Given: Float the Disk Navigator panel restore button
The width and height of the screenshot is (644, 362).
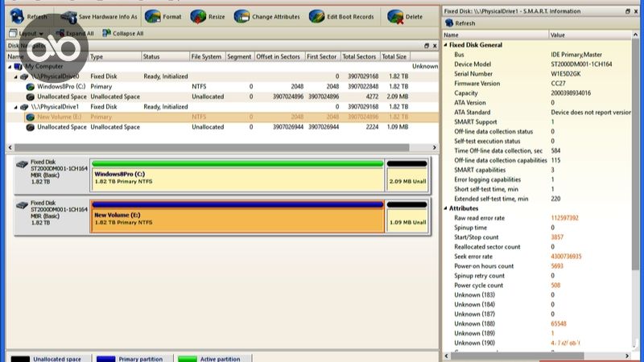Looking at the screenshot, I should (x=427, y=46).
